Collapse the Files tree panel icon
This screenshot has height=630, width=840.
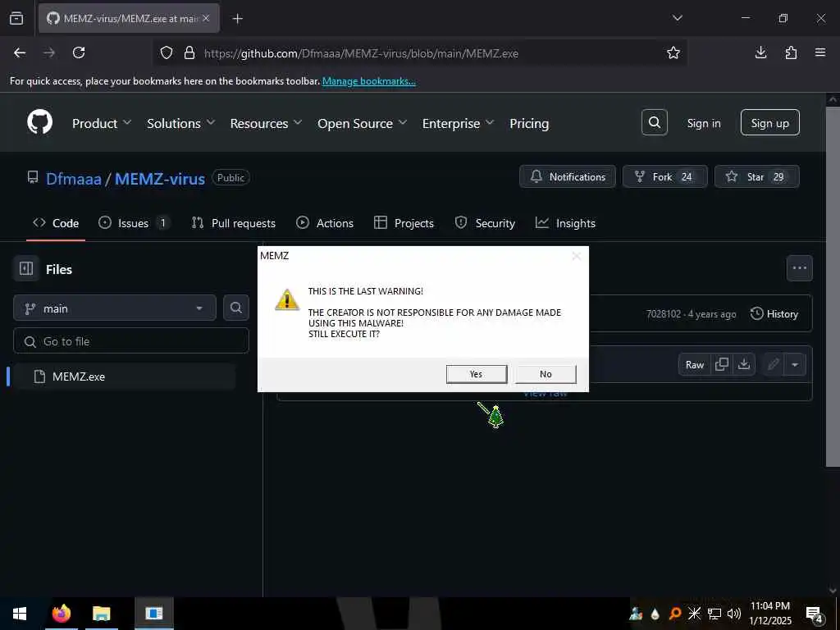coord(26,268)
